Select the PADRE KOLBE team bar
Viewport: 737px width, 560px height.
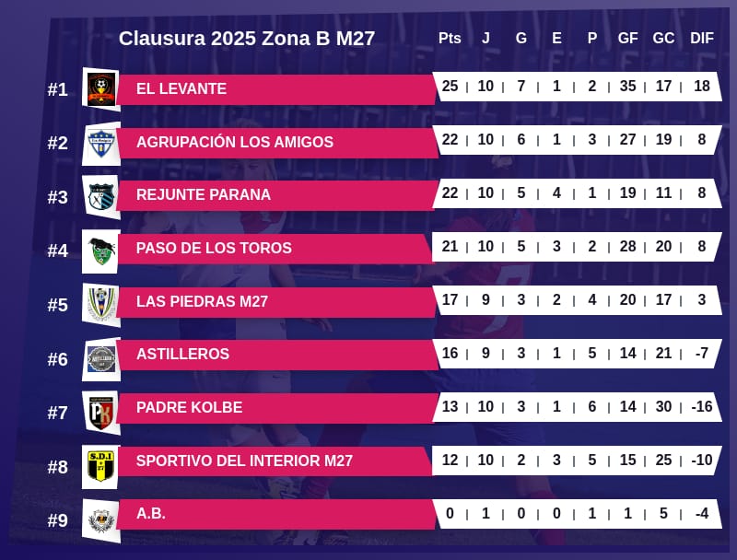(276, 408)
